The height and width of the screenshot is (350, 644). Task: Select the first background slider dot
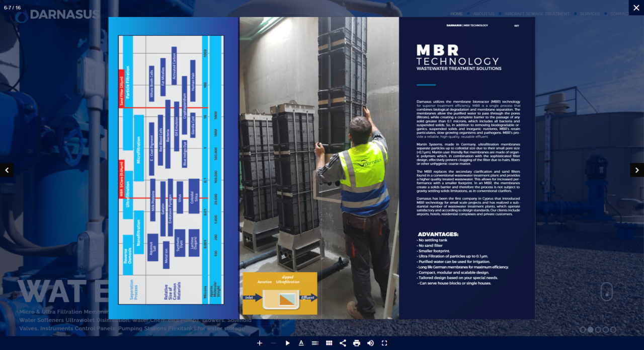pyautogui.click(x=583, y=330)
